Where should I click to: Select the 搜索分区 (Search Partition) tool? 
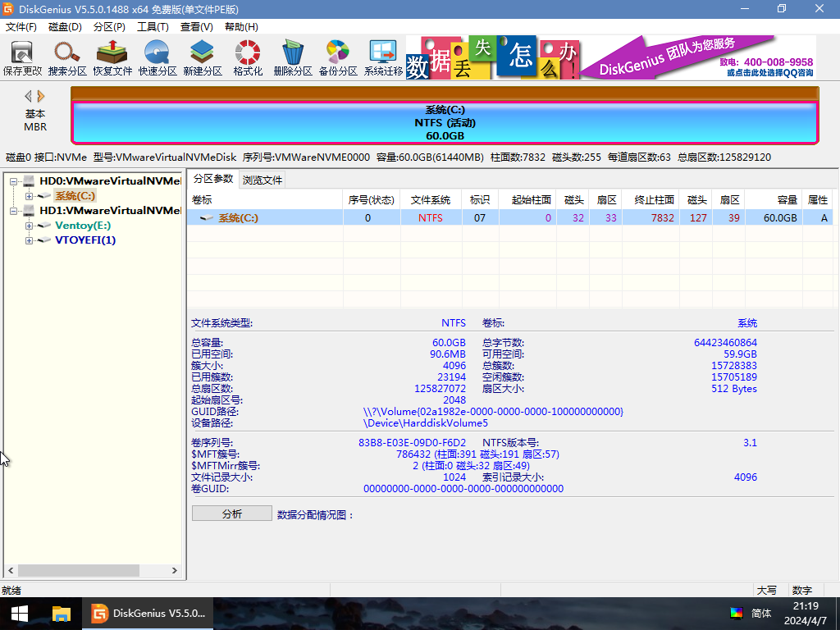66,57
